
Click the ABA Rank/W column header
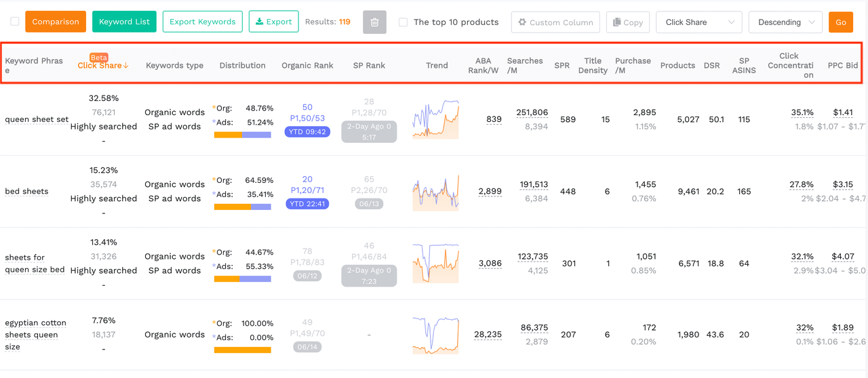tap(484, 66)
